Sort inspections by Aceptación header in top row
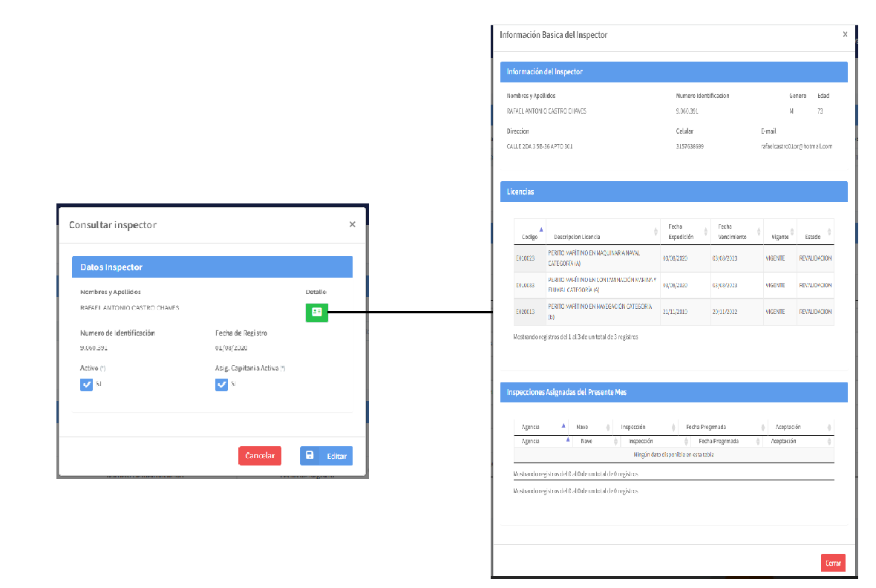876x588 pixels. tap(800, 427)
